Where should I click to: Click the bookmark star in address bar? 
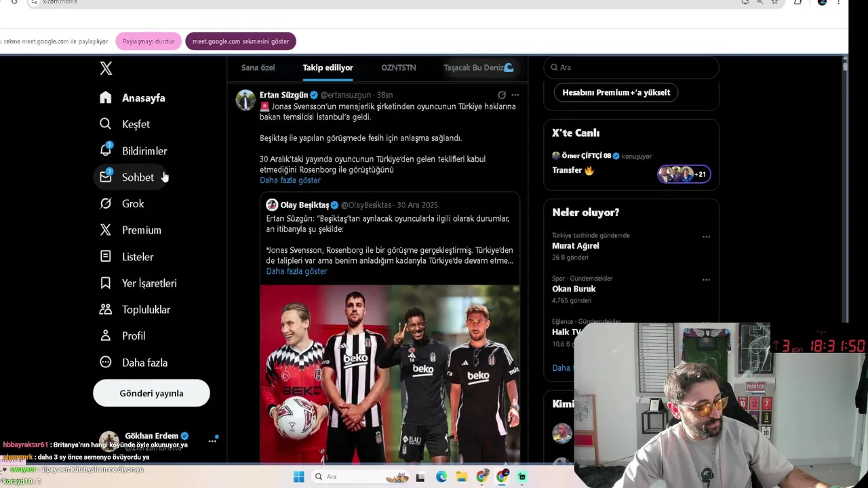tap(774, 2)
